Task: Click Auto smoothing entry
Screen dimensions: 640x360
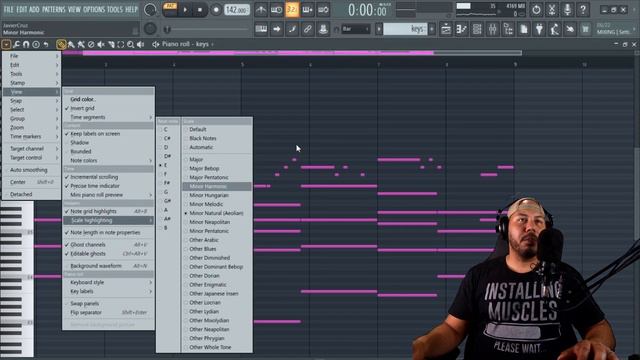Action: (x=31, y=170)
